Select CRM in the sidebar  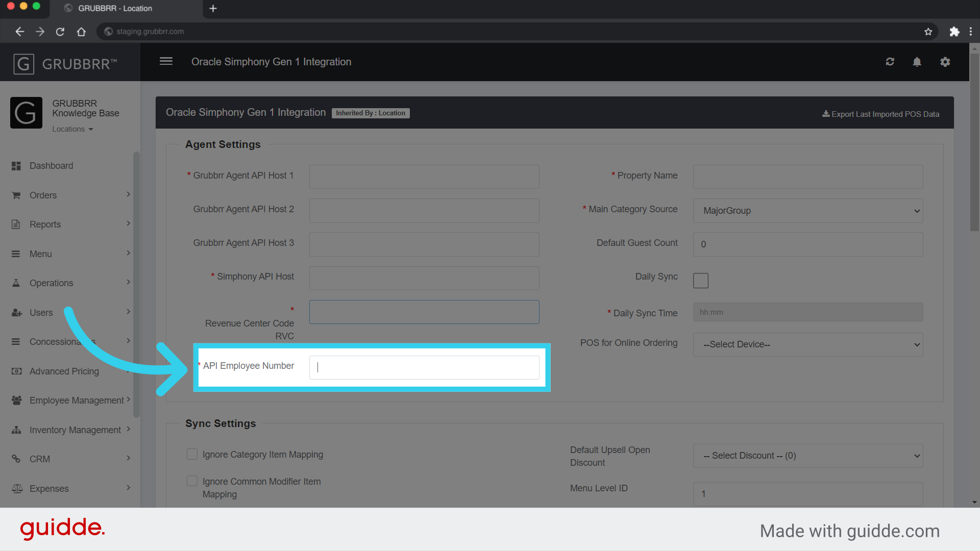click(x=40, y=459)
